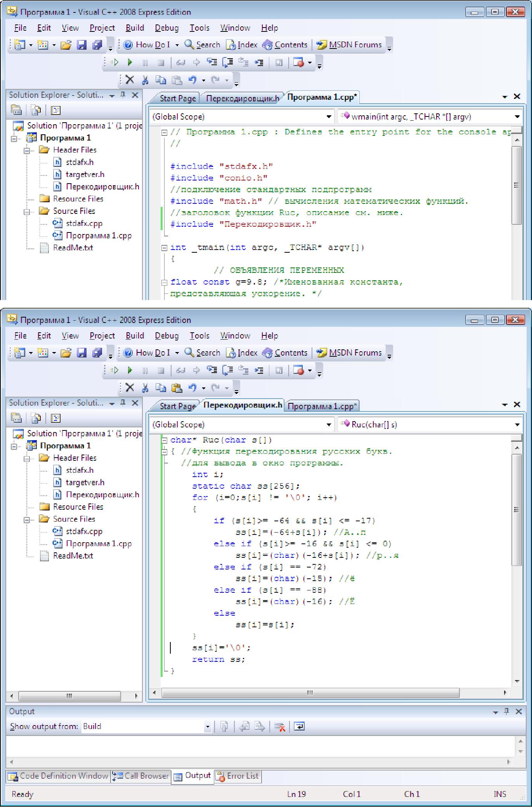Open Call Browser tab at bottom
Image resolution: width=532 pixels, height=807 pixels.
tap(141, 776)
